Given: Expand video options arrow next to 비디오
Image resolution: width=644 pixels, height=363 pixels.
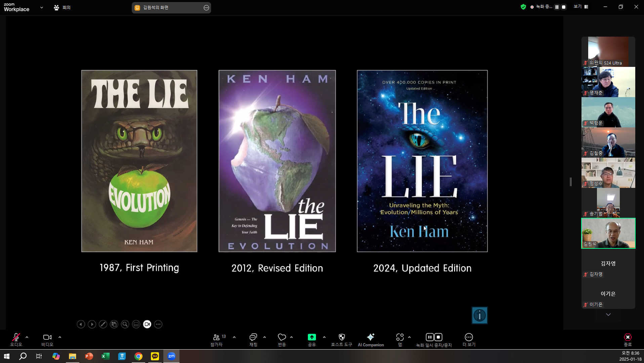Looking at the screenshot, I should pos(60,337).
